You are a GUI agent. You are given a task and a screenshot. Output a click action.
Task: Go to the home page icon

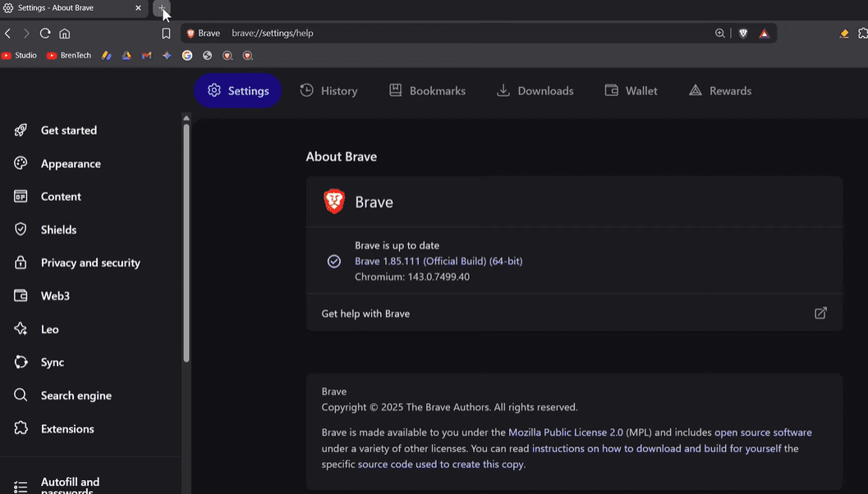click(65, 34)
